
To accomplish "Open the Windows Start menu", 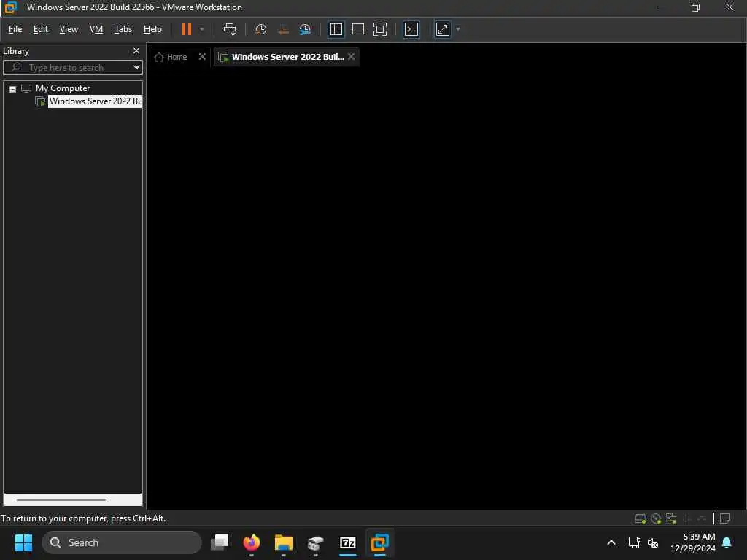I will (23, 542).
